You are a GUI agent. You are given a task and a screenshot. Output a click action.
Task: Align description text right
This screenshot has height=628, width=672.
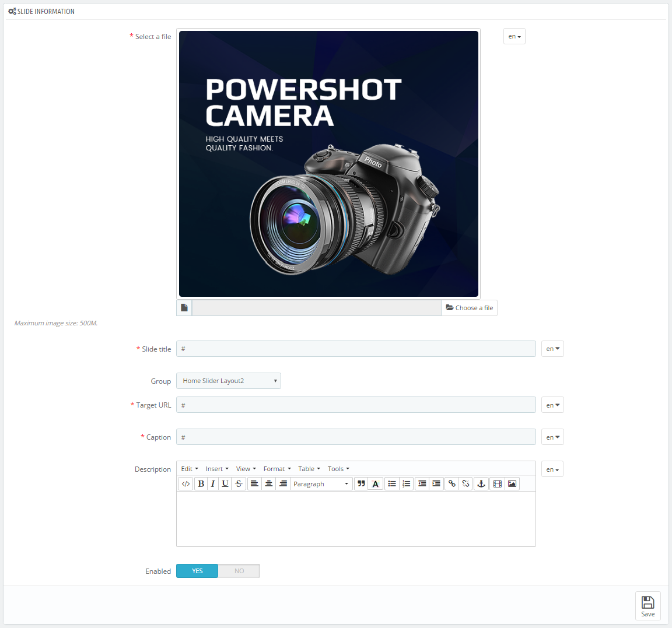(x=283, y=483)
